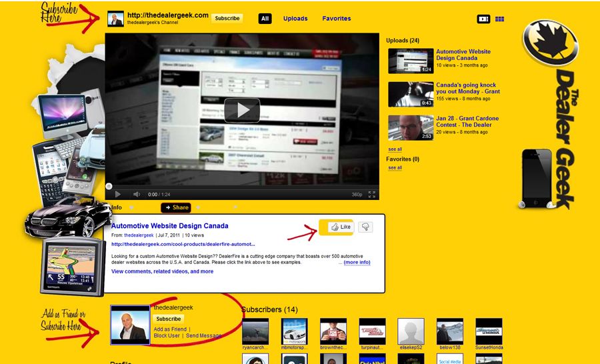The width and height of the screenshot is (600, 364).
Task: Open the thedealergeek.com/cool-products URL link
Action: (183, 244)
